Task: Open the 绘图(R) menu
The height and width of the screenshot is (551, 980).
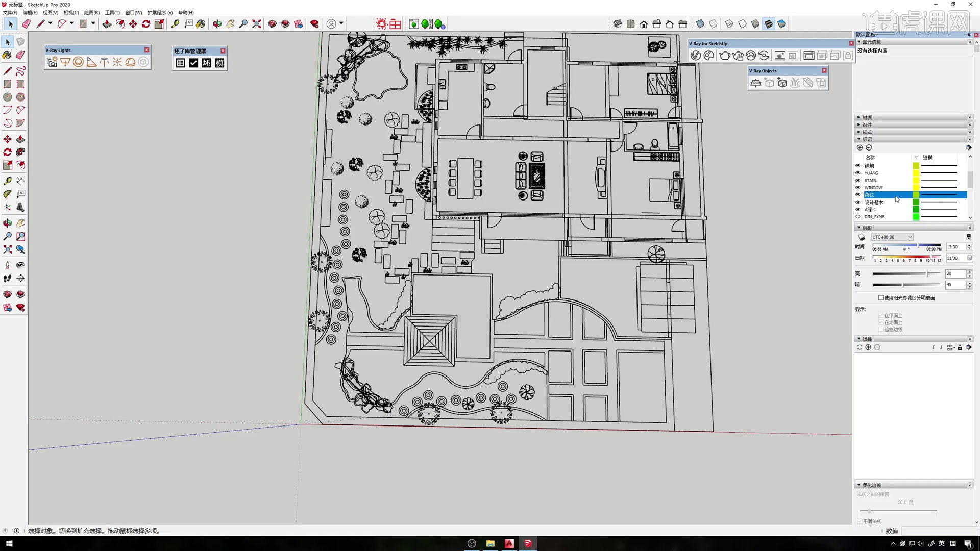Action: [92, 13]
